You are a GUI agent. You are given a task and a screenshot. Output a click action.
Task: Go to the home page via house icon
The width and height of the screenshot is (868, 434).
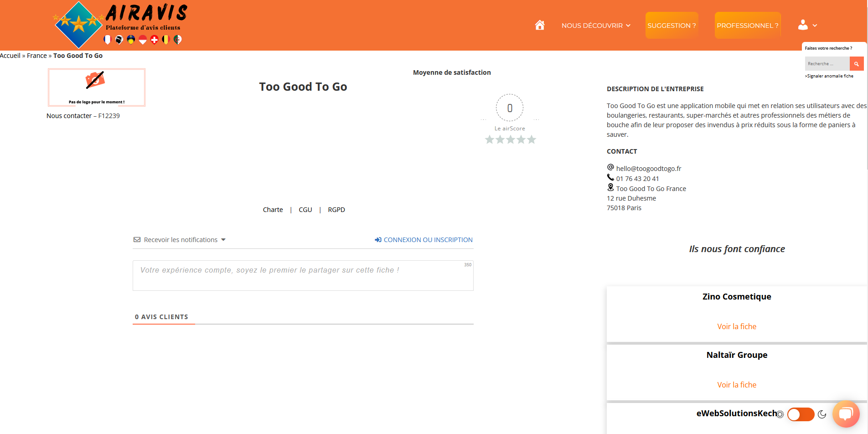point(540,25)
